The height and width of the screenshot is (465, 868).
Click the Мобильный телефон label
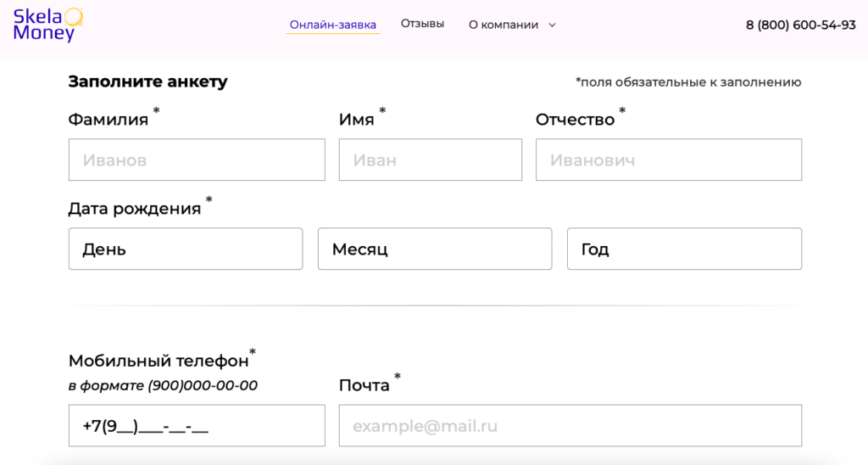158,361
